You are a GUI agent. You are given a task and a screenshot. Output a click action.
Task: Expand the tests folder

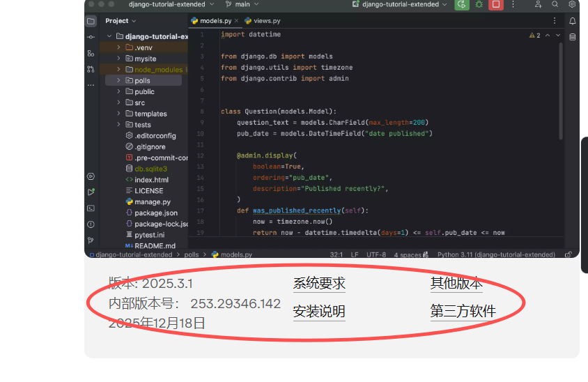pos(118,125)
